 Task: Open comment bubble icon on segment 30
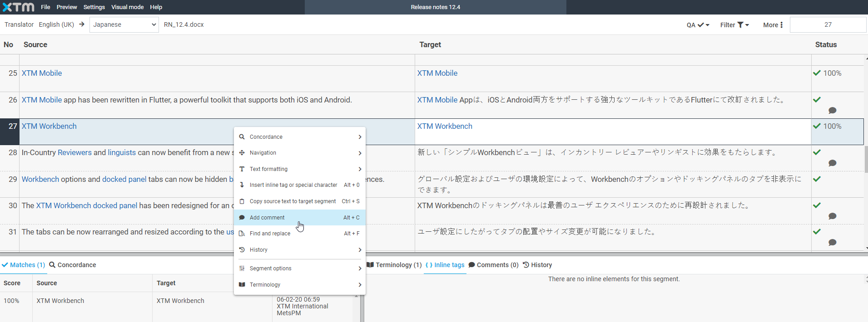point(832,216)
